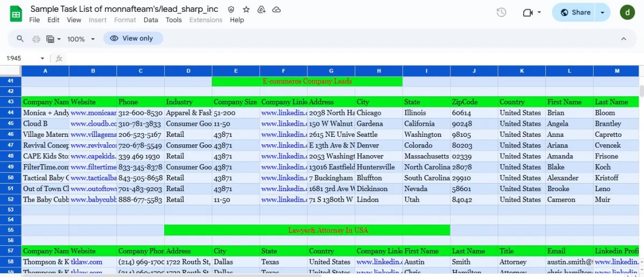Open LinkedIn link in Village Maternity row
This screenshot has height=277, width=644.
tap(283, 135)
